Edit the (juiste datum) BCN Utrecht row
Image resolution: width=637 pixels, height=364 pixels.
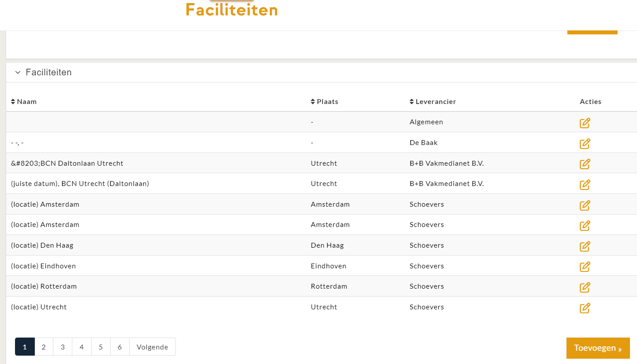tap(585, 184)
